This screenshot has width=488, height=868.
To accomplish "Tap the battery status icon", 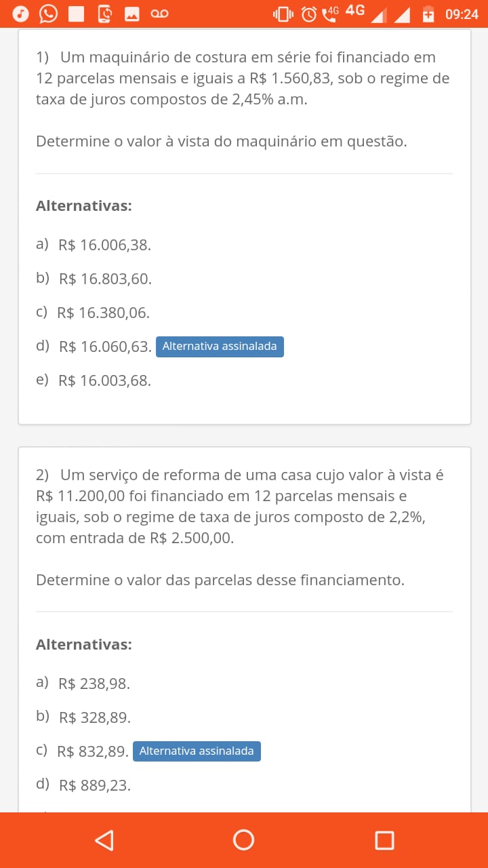I will (x=428, y=14).
